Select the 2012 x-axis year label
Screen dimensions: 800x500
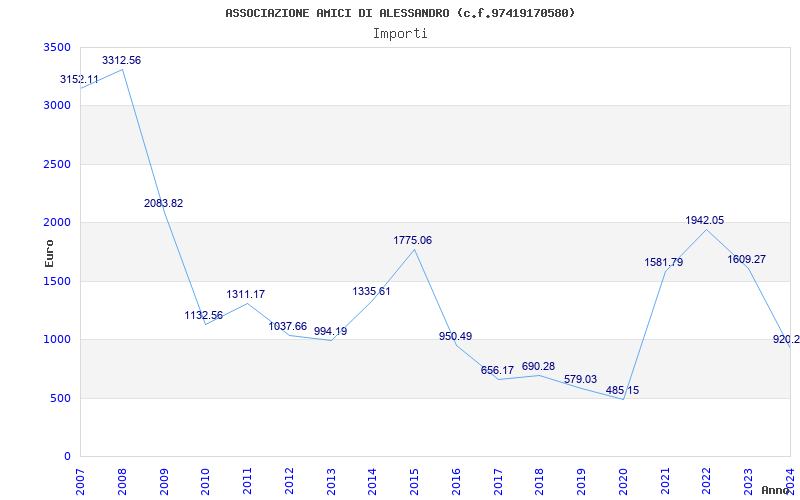coord(289,482)
